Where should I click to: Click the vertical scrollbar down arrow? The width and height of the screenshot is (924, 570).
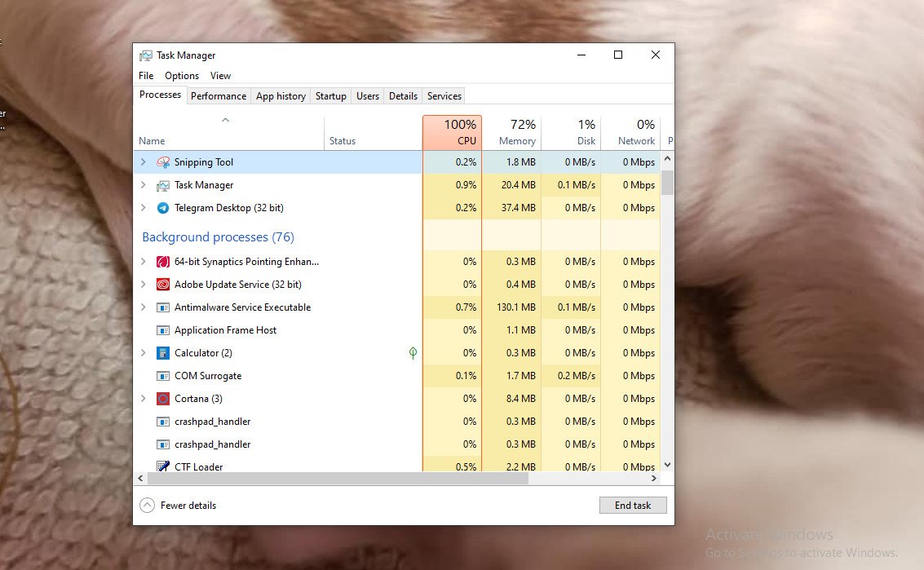(x=667, y=465)
